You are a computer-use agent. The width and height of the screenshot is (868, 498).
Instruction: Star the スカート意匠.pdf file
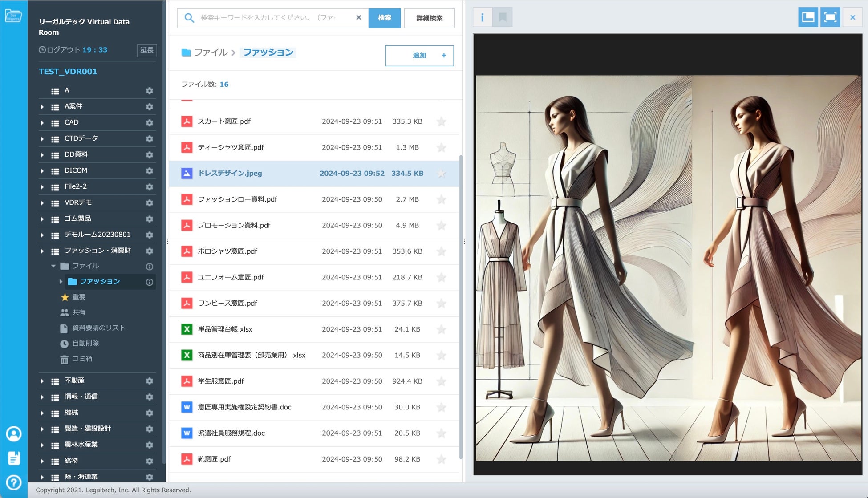tap(441, 121)
